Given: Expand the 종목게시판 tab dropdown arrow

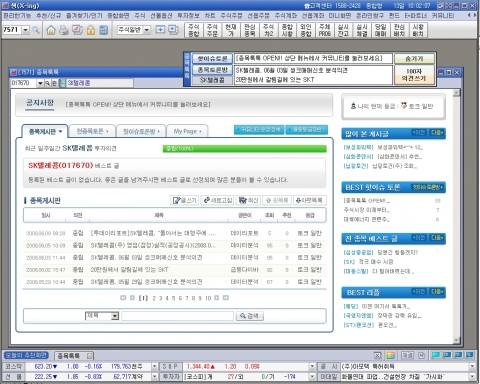Looking at the screenshot, I should (x=60, y=132).
